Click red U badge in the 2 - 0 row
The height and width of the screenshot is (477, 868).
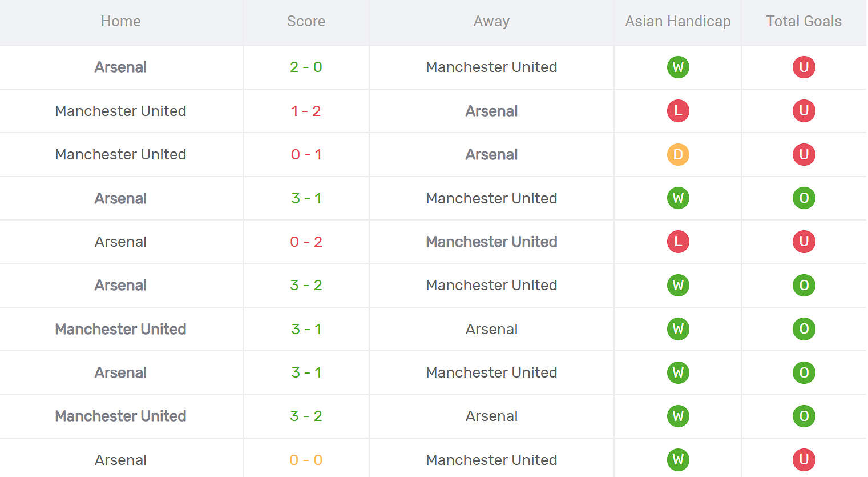804,67
